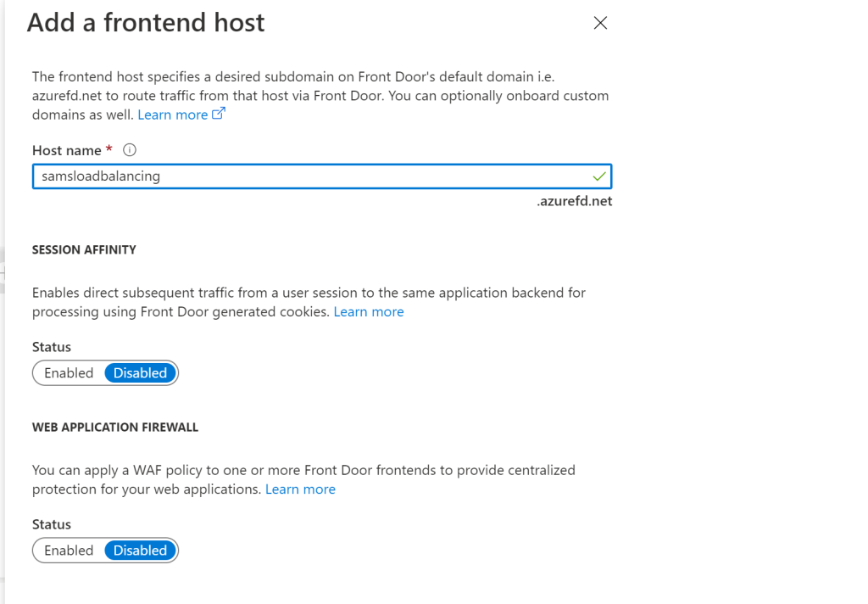Click the external link icon after the first Learn more
Image resolution: width=868 pixels, height=604 pixels.
coord(219,114)
